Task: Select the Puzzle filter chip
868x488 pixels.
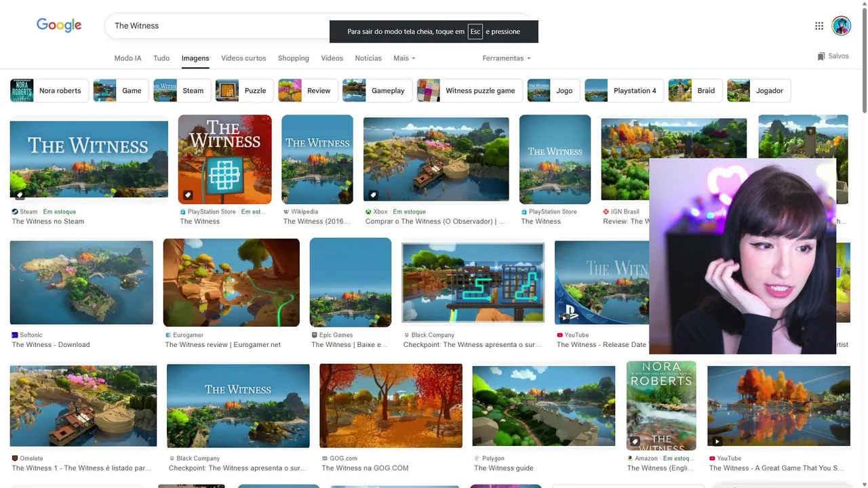Action: (245, 90)
